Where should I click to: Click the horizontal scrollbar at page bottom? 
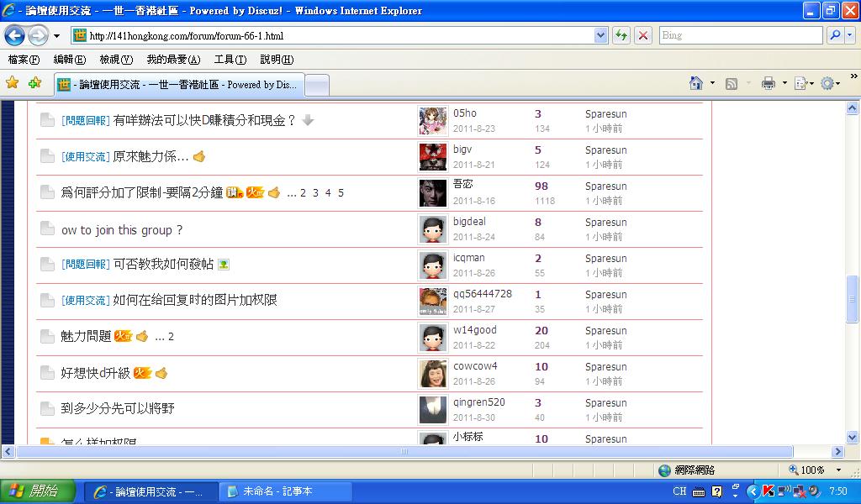coord(404,452)
